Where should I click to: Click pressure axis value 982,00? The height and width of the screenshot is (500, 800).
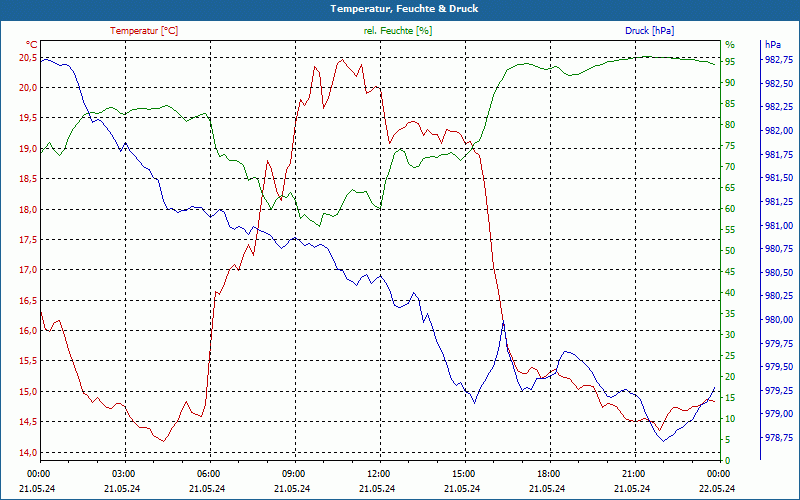click(779, 131)
